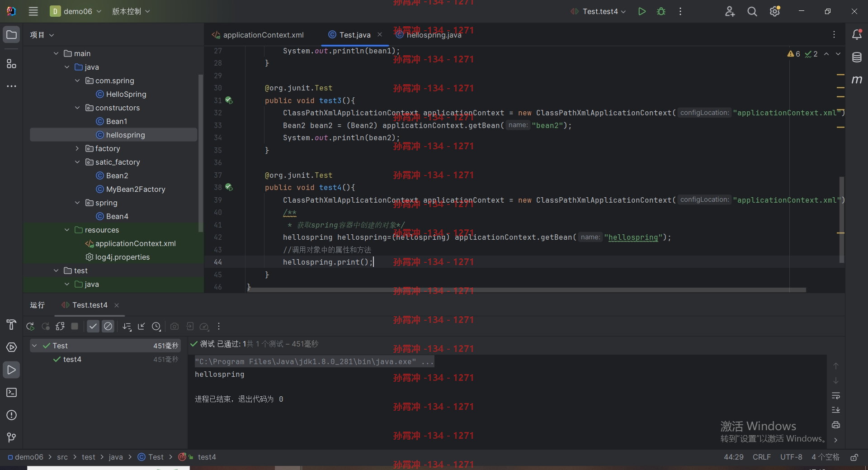This screenshot has height=470, width=868.
Task: Open HelloSpring class in project tree
Action: coord(121,94)
